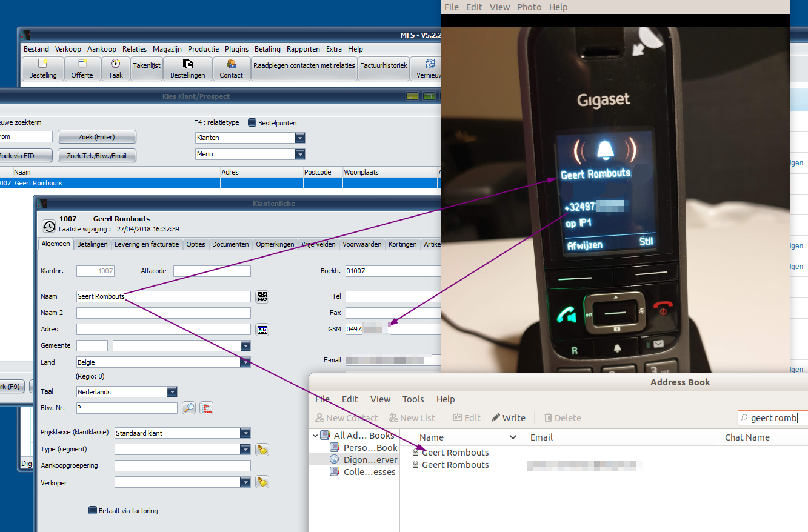
Task: Click the address card icon beside Adres
Action: coord(262,330)
